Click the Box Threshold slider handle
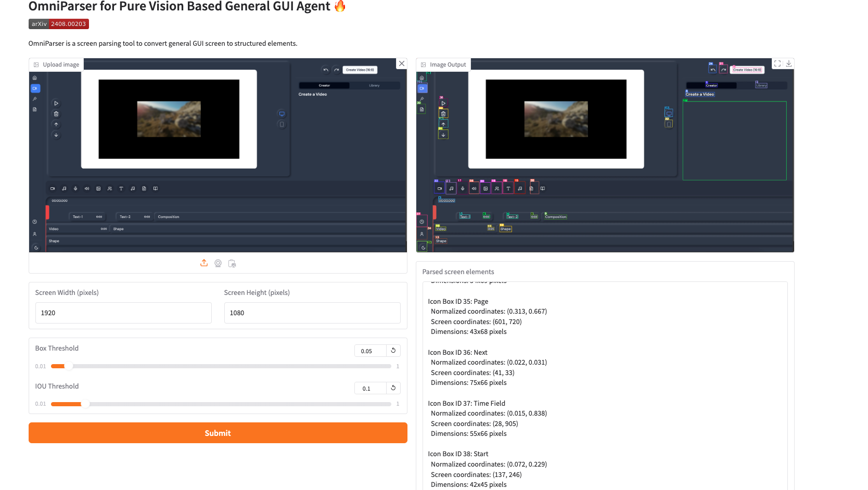The width and height of the screenshot is (868, 490). 68,366
